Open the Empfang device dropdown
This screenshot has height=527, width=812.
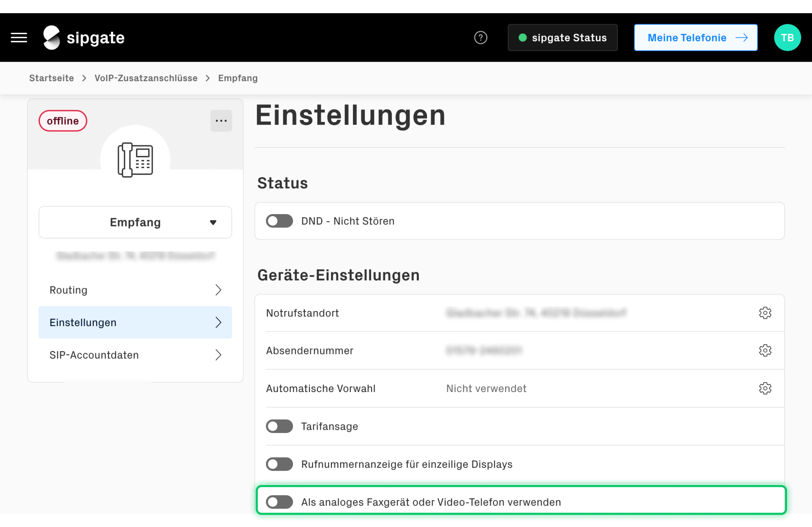[x=135, y=222]
